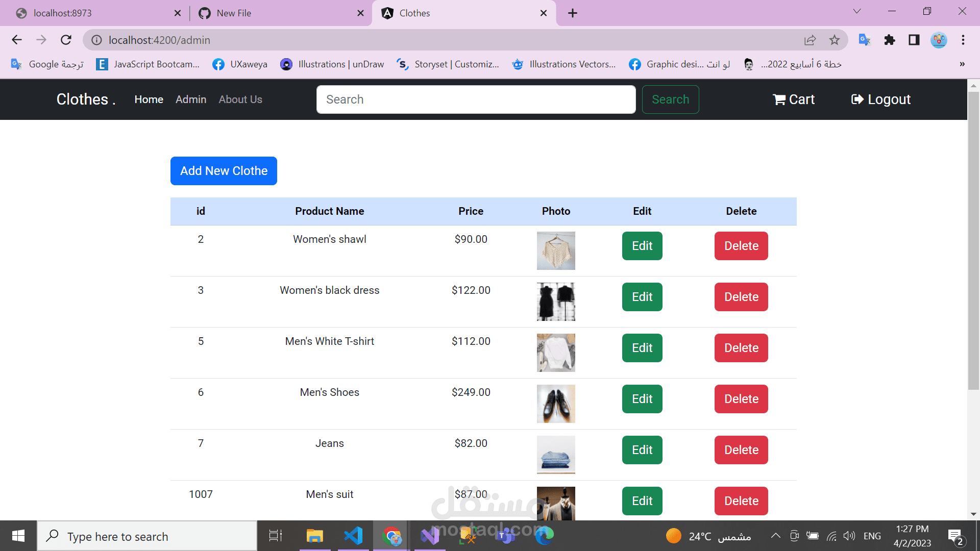980x551 pixels.
Task: Click Add New Clothe button
Action: tap(224, 171)
